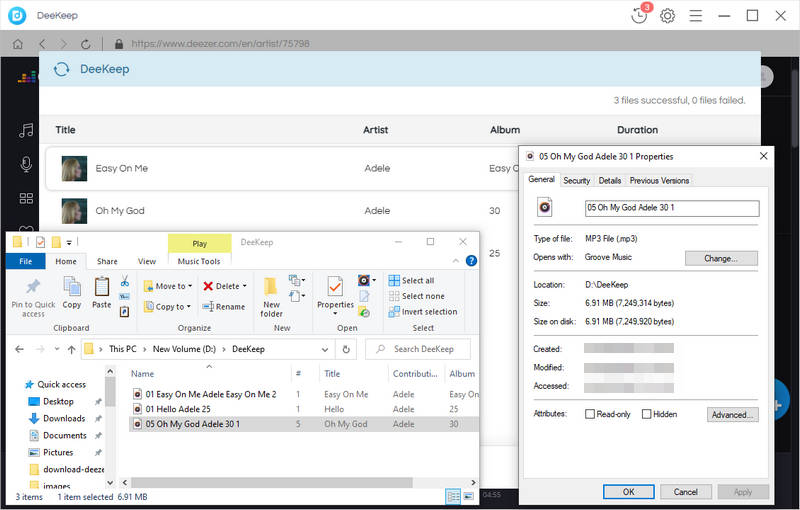Create a New folder from ribbon

[x=271, y=297]
